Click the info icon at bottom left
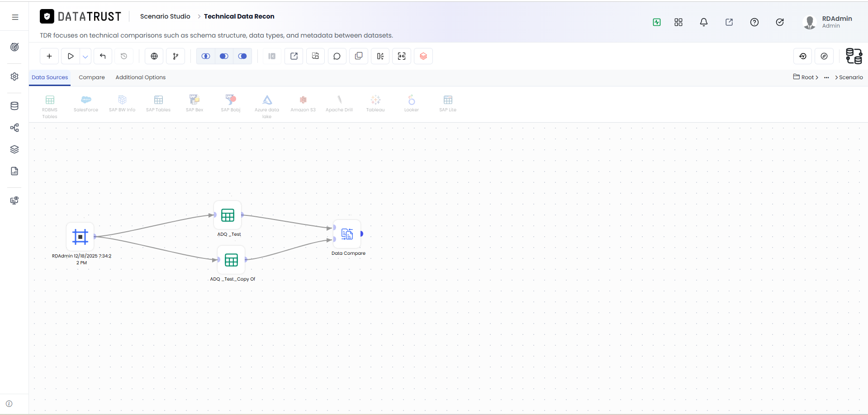 9,404
